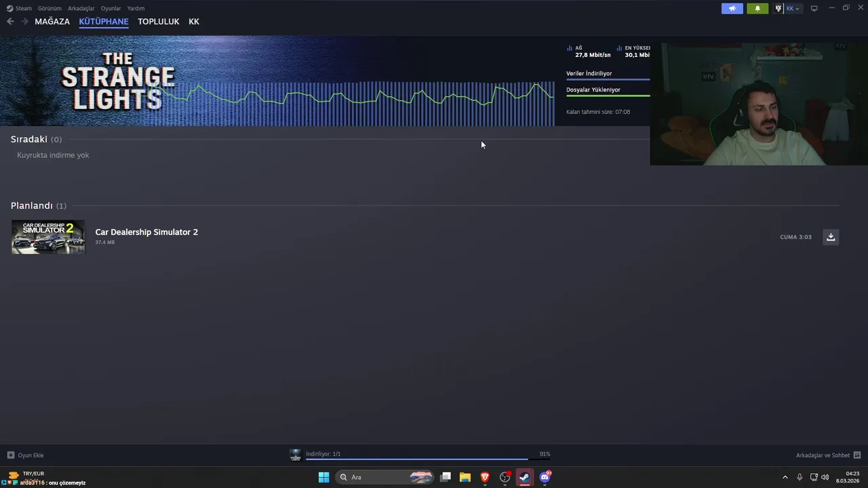Click the taskbar Ara search box
868x488 pixels.
click(384, 477)
